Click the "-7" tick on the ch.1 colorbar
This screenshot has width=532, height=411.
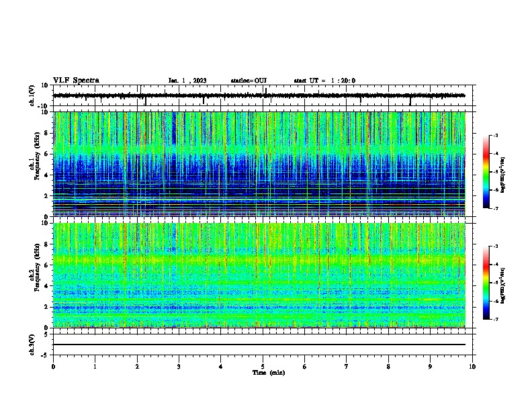pos(495,208)
